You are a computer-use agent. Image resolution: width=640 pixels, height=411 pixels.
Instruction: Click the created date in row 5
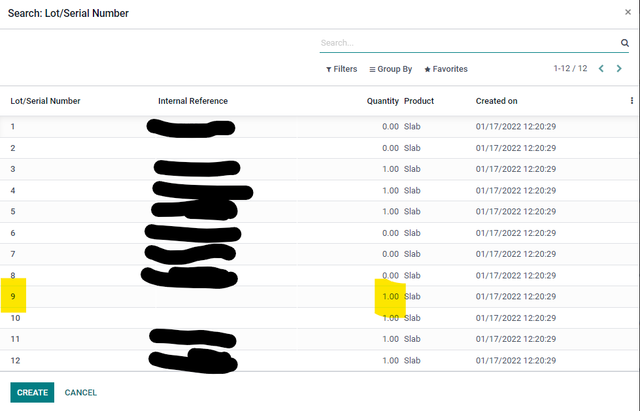pyautogui.click(x=516, y=211)
